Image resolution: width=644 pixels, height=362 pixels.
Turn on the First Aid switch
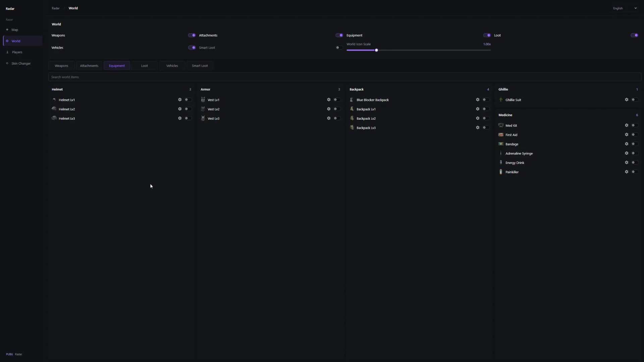635,135
